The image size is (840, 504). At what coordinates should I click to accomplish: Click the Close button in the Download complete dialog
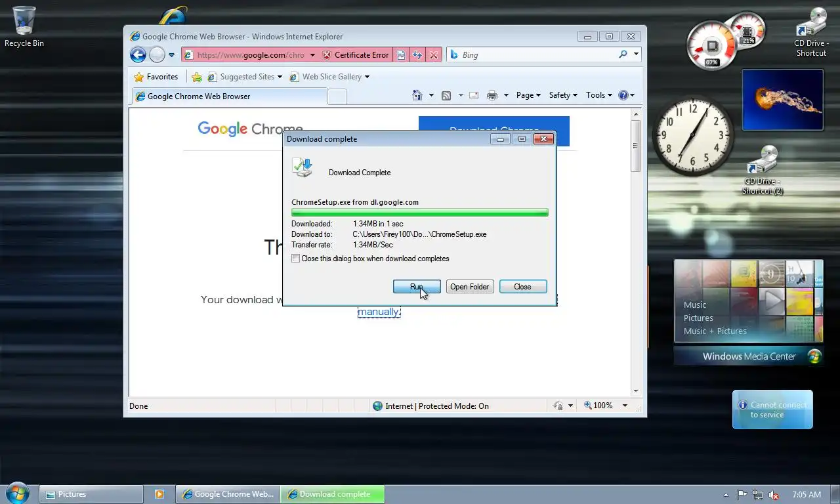pyautogui.click(x=522, y=287)
